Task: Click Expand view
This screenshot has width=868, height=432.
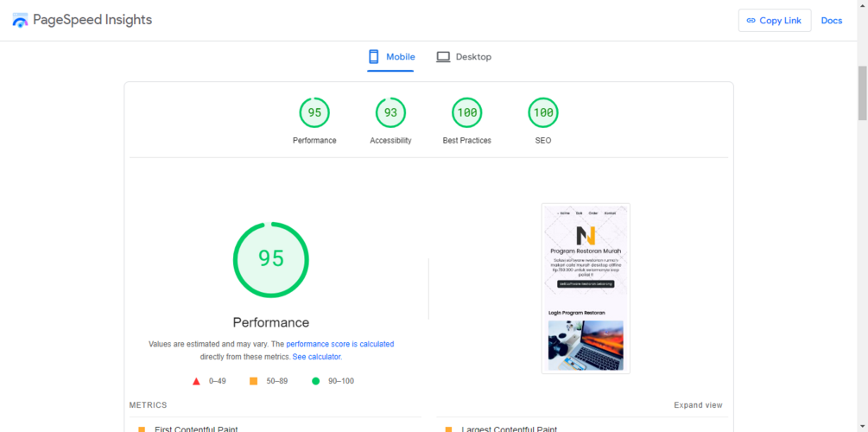Action: point(698,405)
